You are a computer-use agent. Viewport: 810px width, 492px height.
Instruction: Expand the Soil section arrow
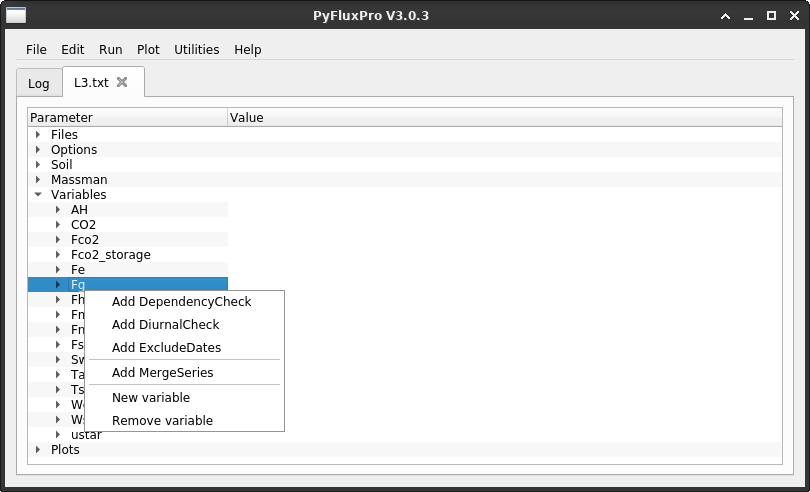[x=38, y=164]
